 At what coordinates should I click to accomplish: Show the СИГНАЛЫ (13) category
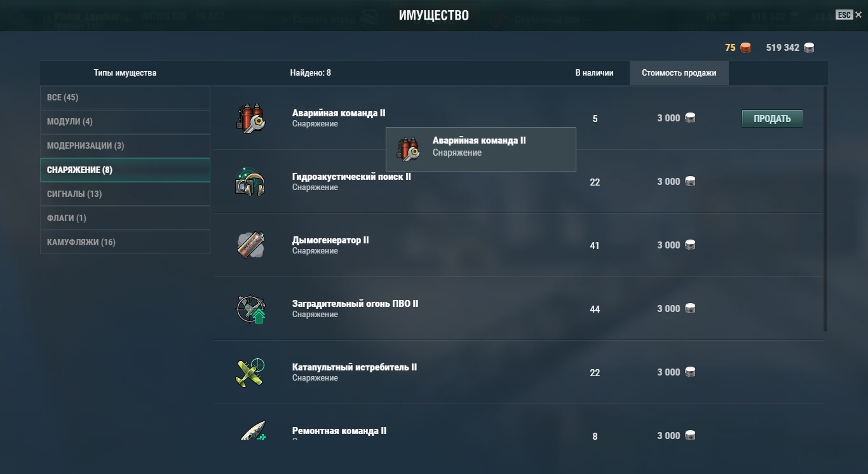125,194
